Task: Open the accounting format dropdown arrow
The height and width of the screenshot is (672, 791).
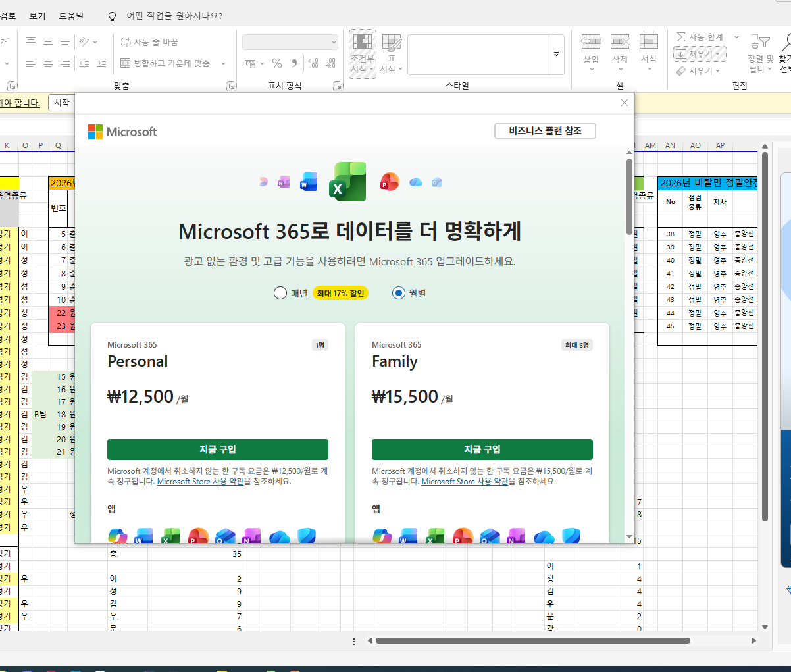Action: pyautogui.click(x=262, y=63)
